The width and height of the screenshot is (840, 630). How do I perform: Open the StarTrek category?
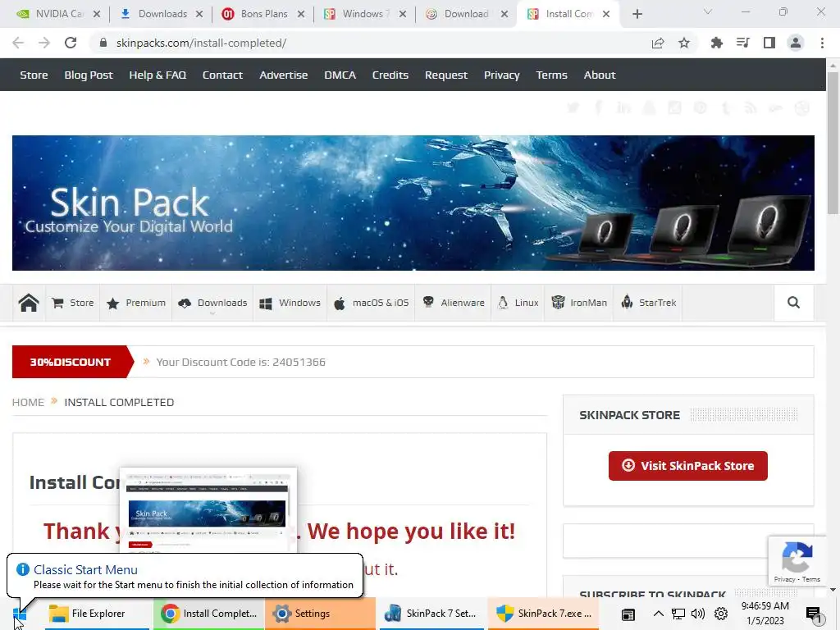click(x=648, y=303)
